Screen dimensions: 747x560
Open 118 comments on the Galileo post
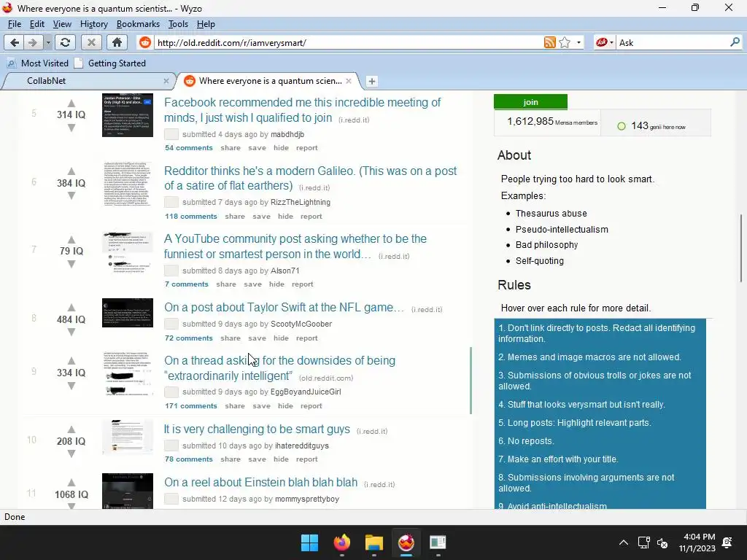[191, 216]
